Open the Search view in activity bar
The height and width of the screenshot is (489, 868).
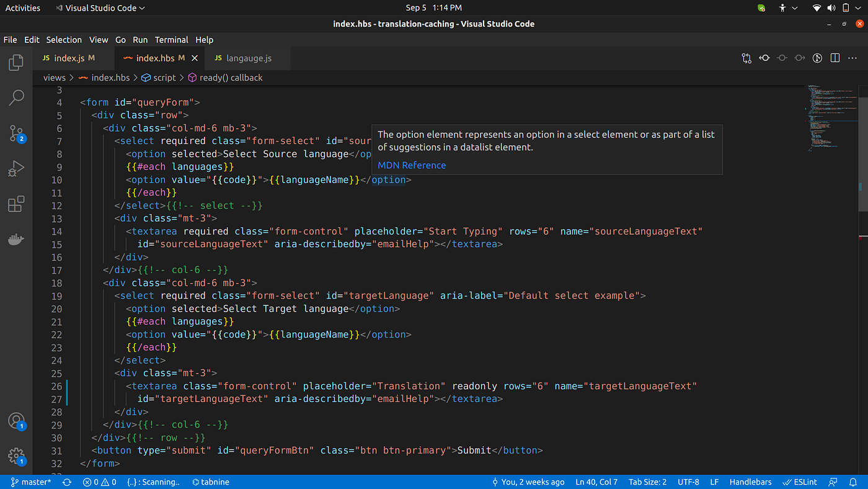click(16, 97)
